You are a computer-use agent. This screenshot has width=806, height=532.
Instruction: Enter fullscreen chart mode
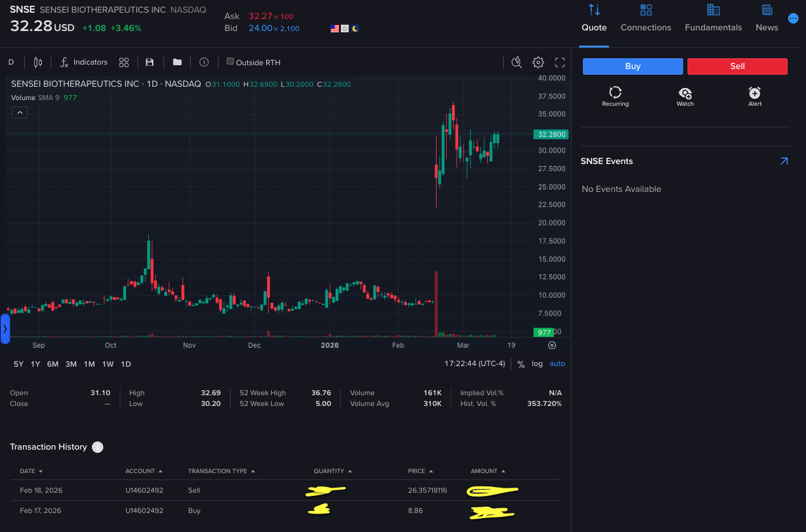(560, 62)
